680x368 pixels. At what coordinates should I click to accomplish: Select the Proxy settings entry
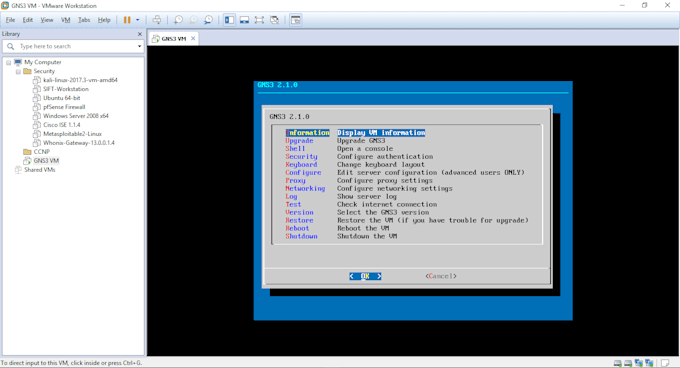[x=295, y=180]
